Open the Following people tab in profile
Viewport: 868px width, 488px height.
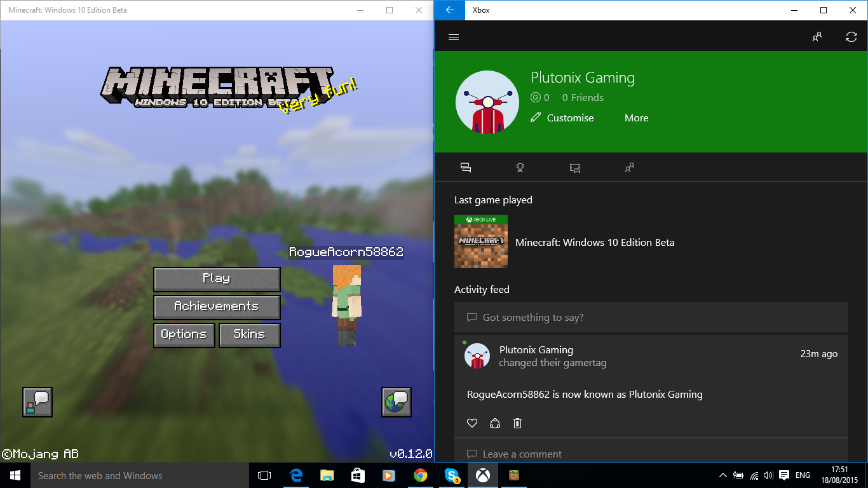coord(629,168)
